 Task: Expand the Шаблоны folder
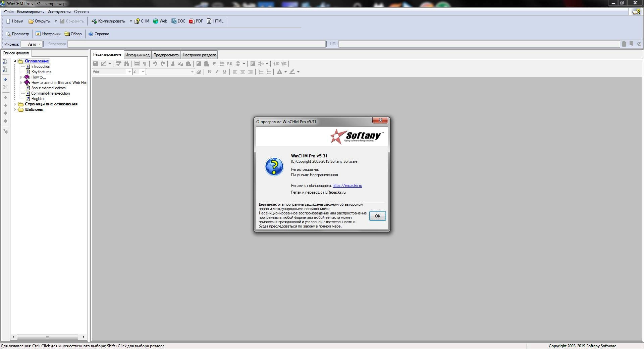pyautogui.click(x=15, y=110)
